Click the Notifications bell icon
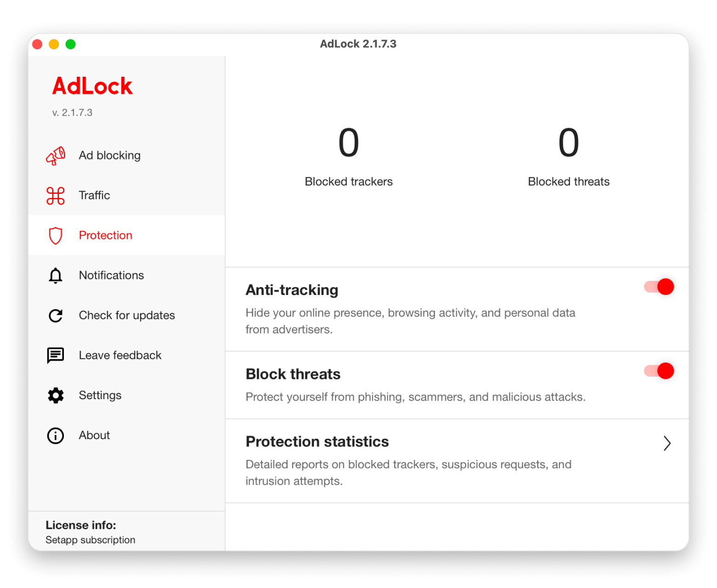Image resolution: width=717 pixels, height=588 pixels. click(56, 276)
